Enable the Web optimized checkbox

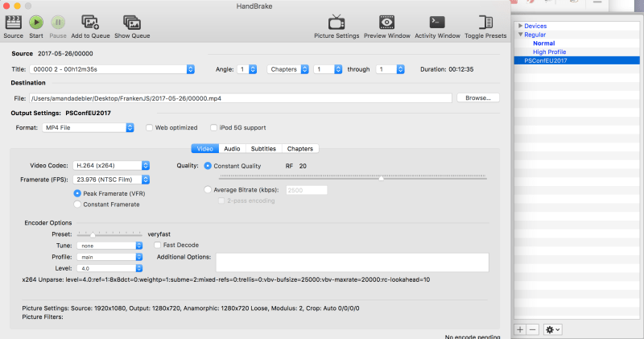(x=150, y=127)
